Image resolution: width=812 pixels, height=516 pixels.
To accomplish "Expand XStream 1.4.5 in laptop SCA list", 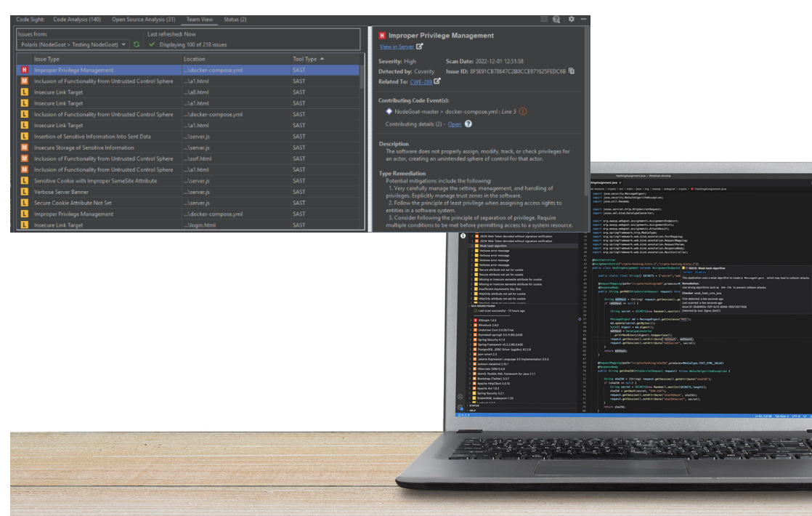I will [471, 321].
